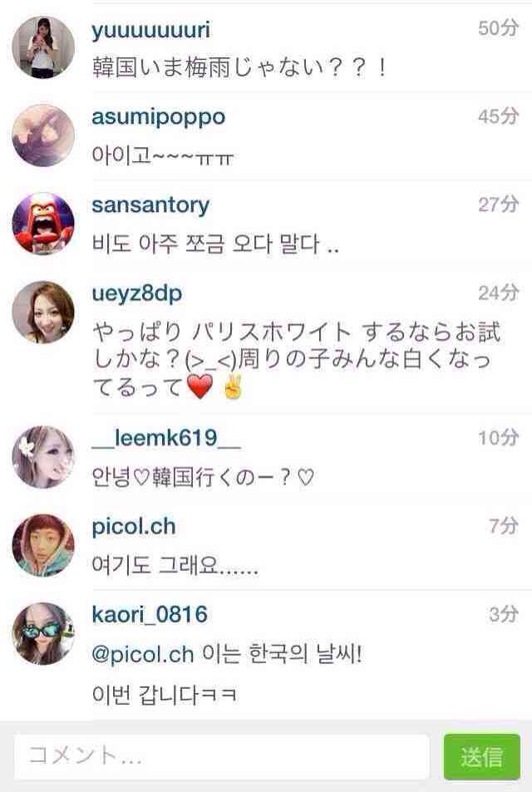The width and height of the screenshot is (532, 792).
Task: Follow the @picol.ch mention in comment
Action: point(143,655)
